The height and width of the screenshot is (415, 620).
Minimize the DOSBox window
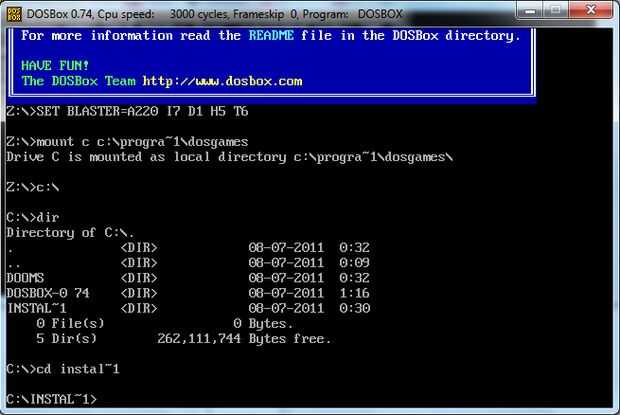point(530,11)
